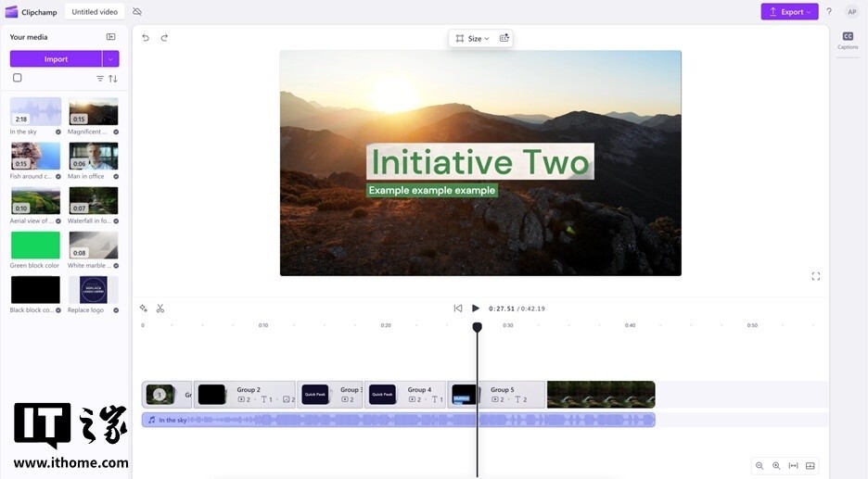Image resolution: width=868 pixels, height=479 pixels.
Task: Click the purple Import button
Action: click(56, 59)
